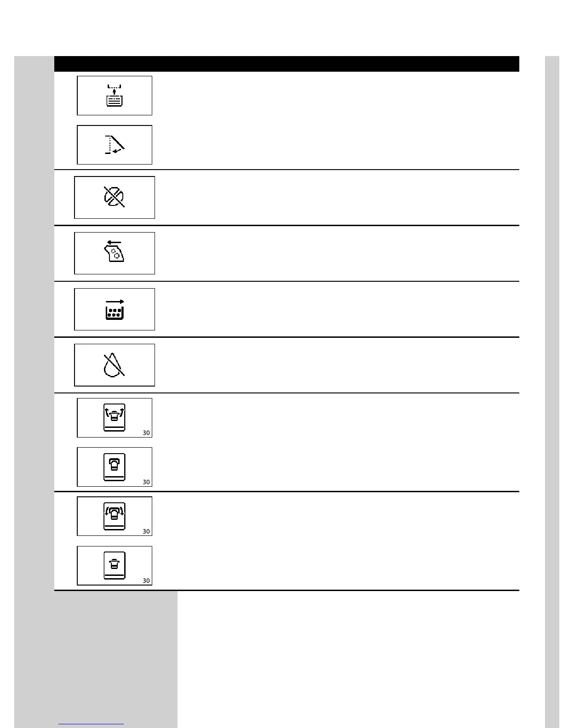The height and width of the screenshot is (728, 563).
Task: Click the 30 beside the upward-arrows machine icon
Action: coord(146,433)
